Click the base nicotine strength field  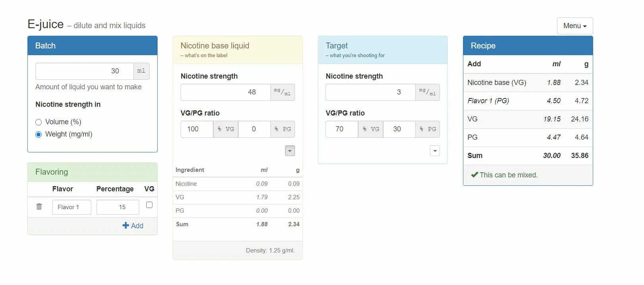(225, 92)
